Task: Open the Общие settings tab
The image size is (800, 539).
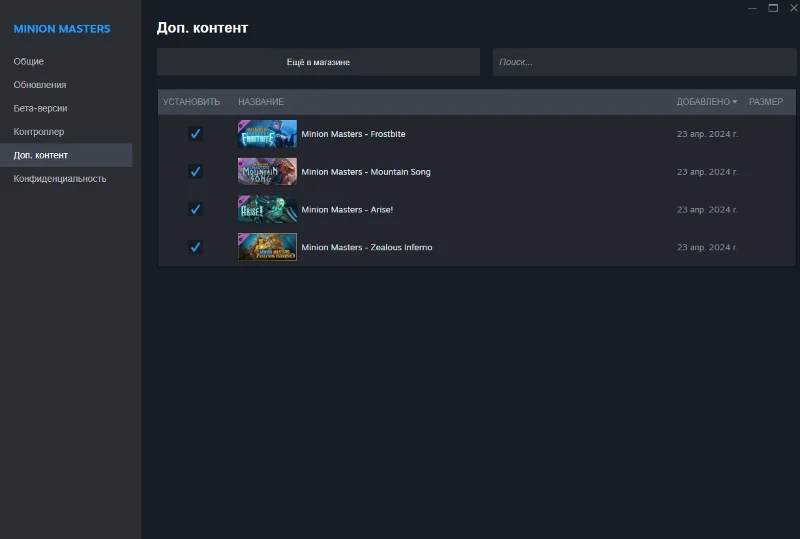Action: click(x=29, y=61)
